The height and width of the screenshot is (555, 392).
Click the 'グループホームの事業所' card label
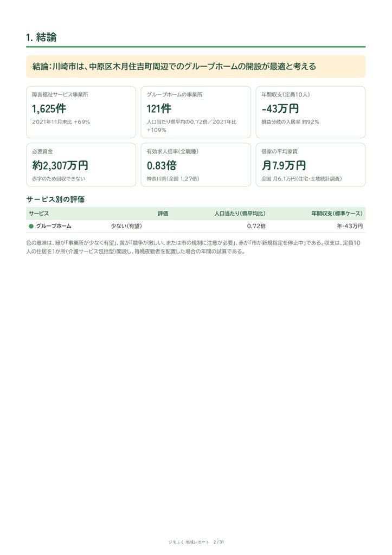coord(175,94)
